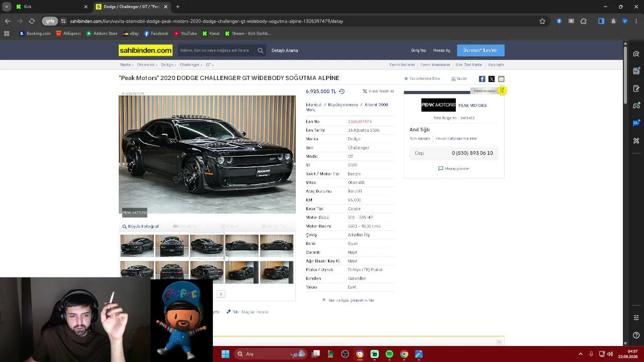Expand the tab search dropdown arrow

(7, 7)
